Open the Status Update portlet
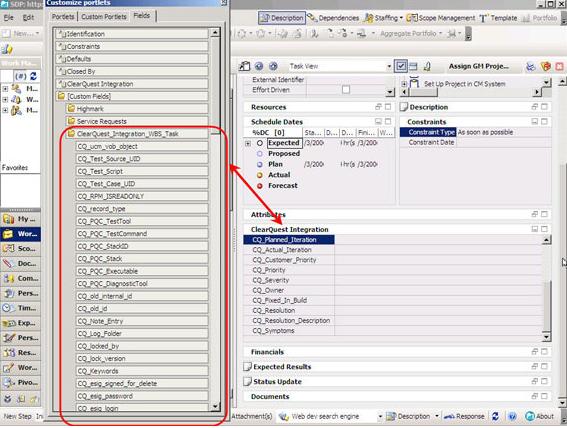This screenshot has height=428, width=567. coord(277,381)
